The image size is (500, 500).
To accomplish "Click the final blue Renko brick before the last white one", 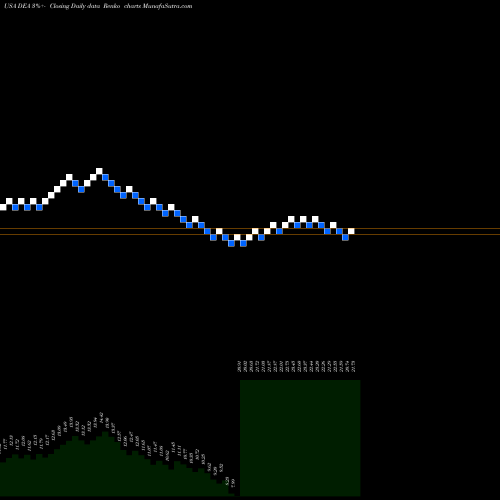I will point(345,237).
